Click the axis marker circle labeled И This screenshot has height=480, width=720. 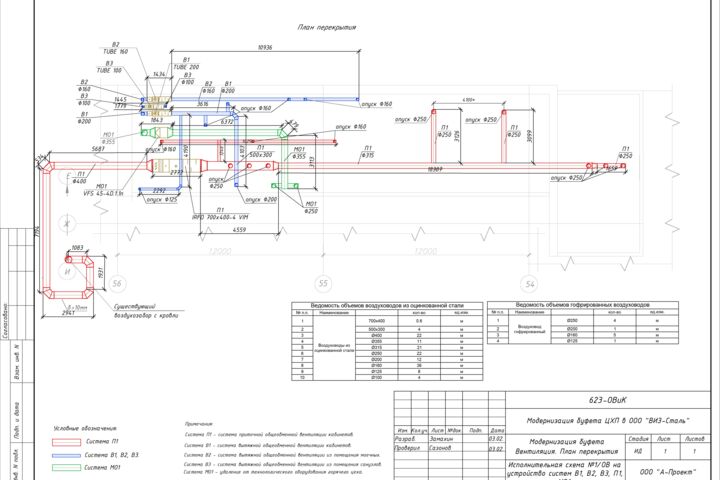tap(67, 271)
